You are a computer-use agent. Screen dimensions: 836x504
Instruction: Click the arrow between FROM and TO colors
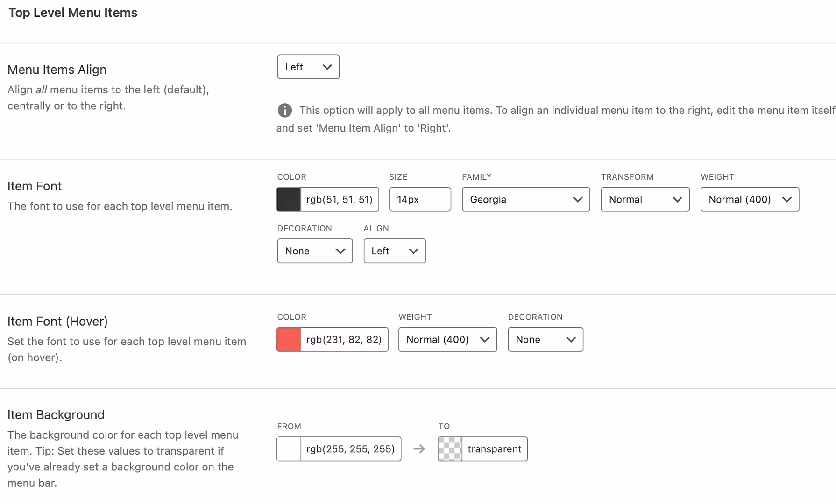coord(419,449)
